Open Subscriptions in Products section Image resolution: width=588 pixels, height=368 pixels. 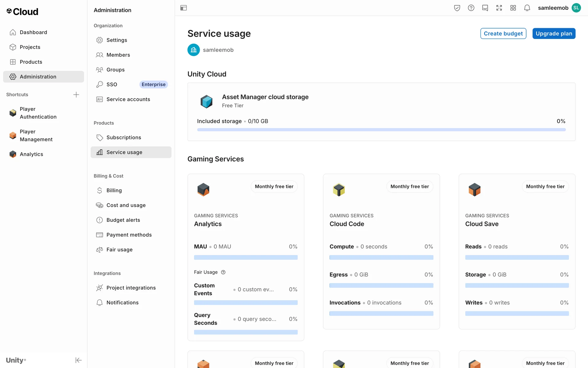pos(124,137)
